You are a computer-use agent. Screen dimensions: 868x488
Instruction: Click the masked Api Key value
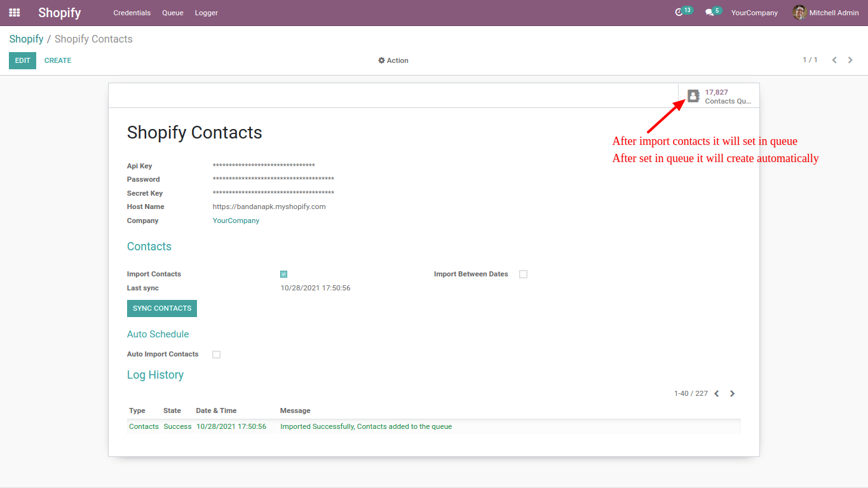pos(264,166)
